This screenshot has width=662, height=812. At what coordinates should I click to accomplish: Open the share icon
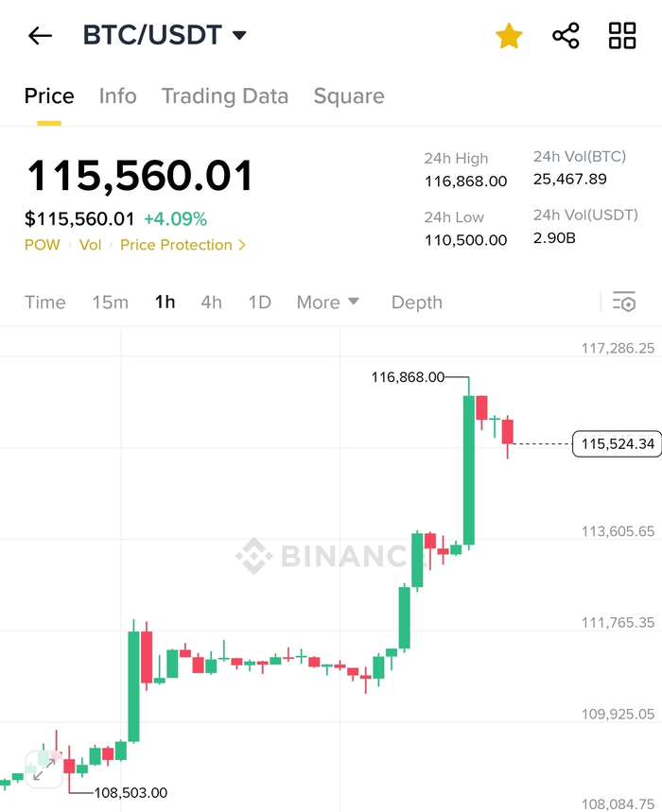[x=566, y=36]
